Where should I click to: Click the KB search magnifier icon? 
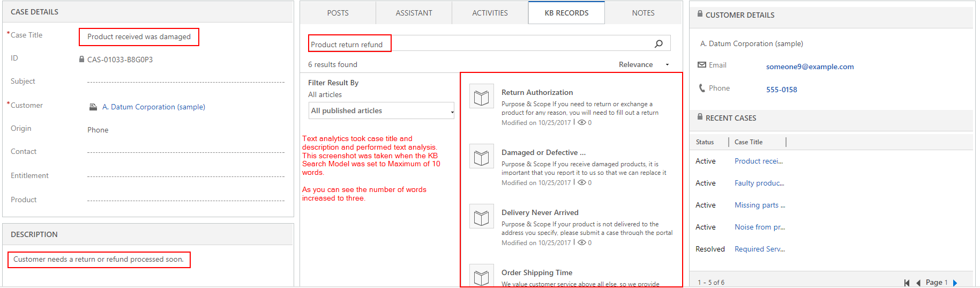click(659, 44)
